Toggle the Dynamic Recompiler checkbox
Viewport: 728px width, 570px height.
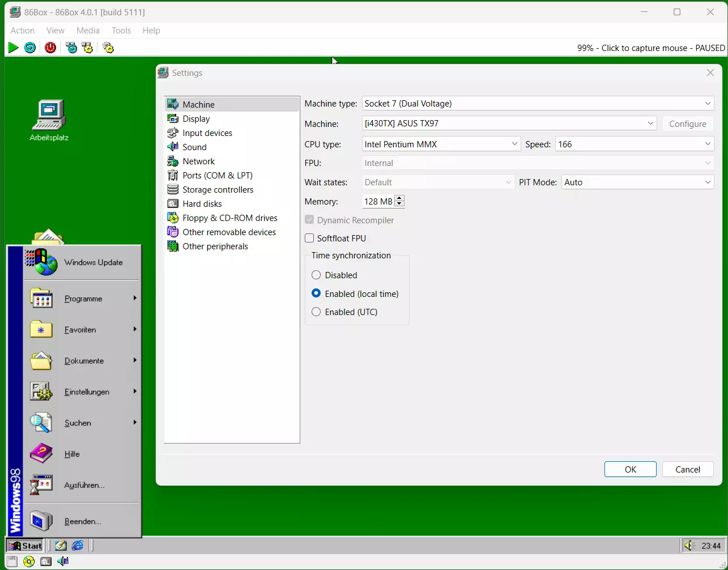[x=349, y=220]
